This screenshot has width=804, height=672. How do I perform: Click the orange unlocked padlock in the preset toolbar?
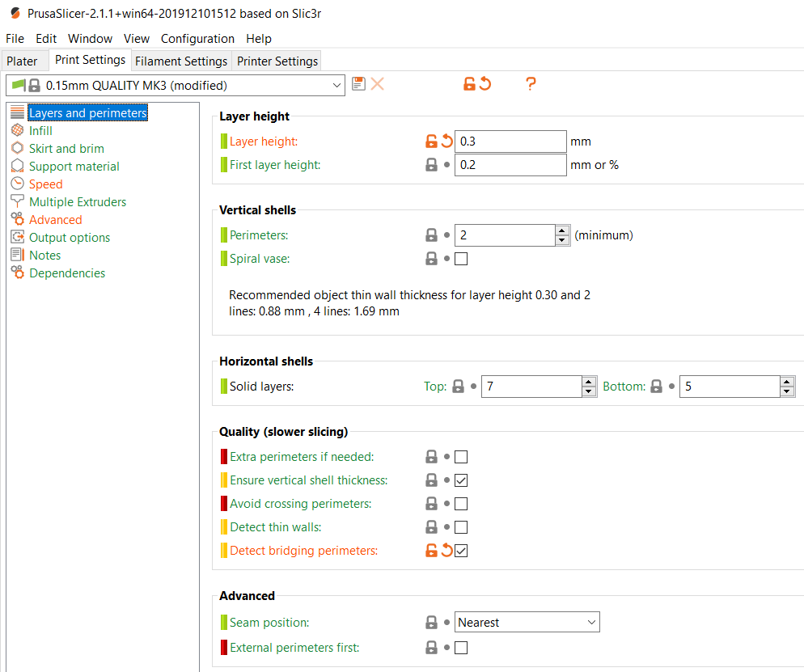click(x=469, y=84)
